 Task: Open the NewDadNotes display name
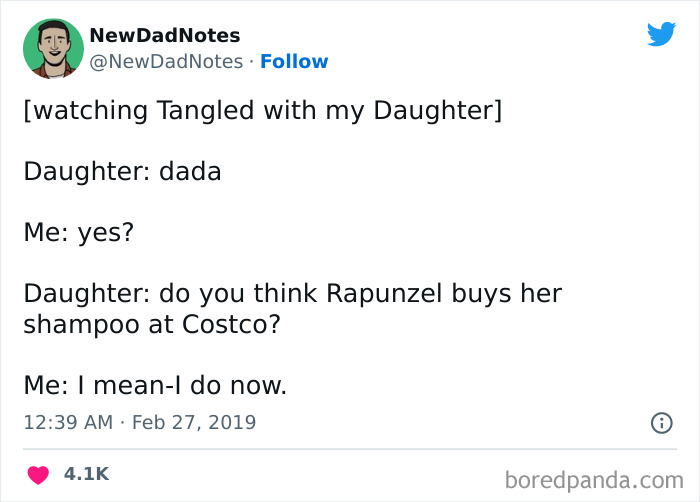pos(165,35)
